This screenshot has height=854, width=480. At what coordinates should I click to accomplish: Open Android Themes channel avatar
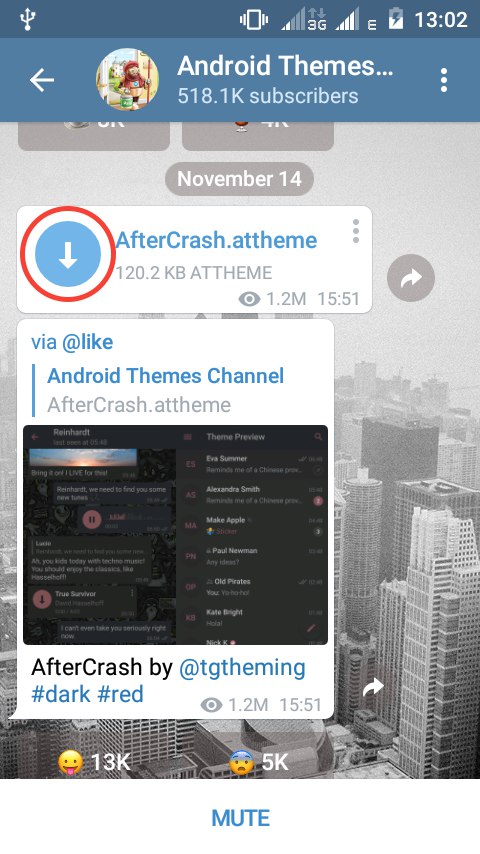click(x=127, y=80)
